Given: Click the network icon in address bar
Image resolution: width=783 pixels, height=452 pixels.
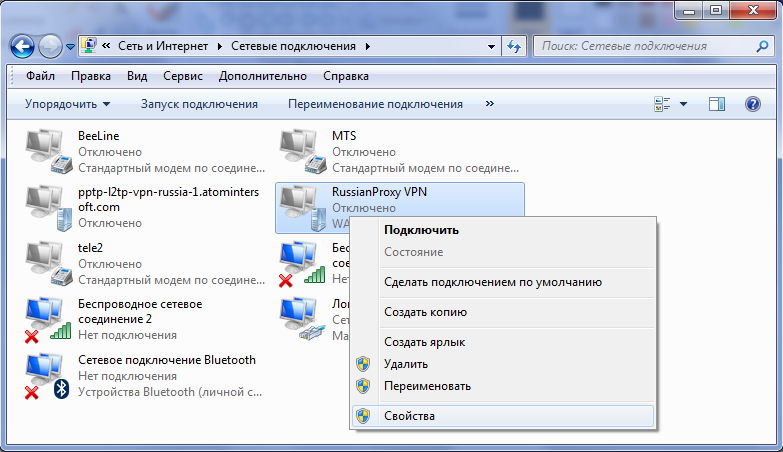Looking at the screenshot, I should (89, 46).
